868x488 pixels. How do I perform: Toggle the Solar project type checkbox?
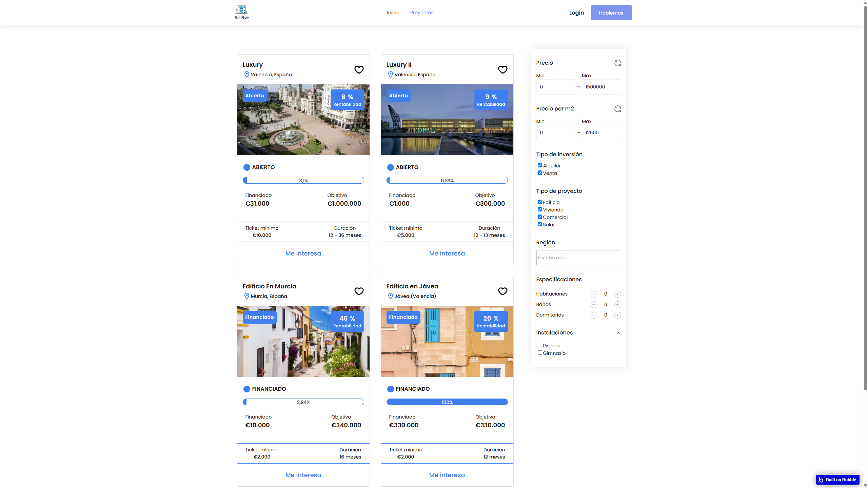540,224
